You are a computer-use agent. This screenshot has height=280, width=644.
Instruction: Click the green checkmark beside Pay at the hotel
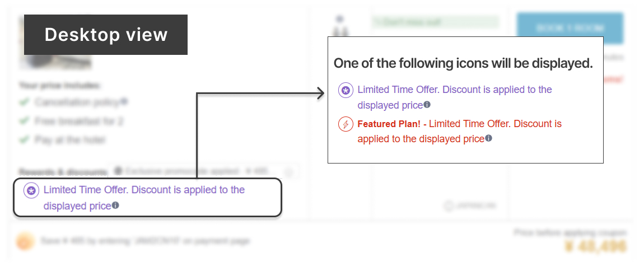pyautogui.click(x=24, y=139)
